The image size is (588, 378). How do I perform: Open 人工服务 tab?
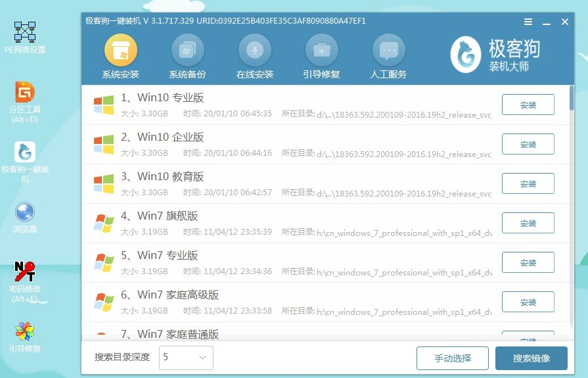(388, 57)
